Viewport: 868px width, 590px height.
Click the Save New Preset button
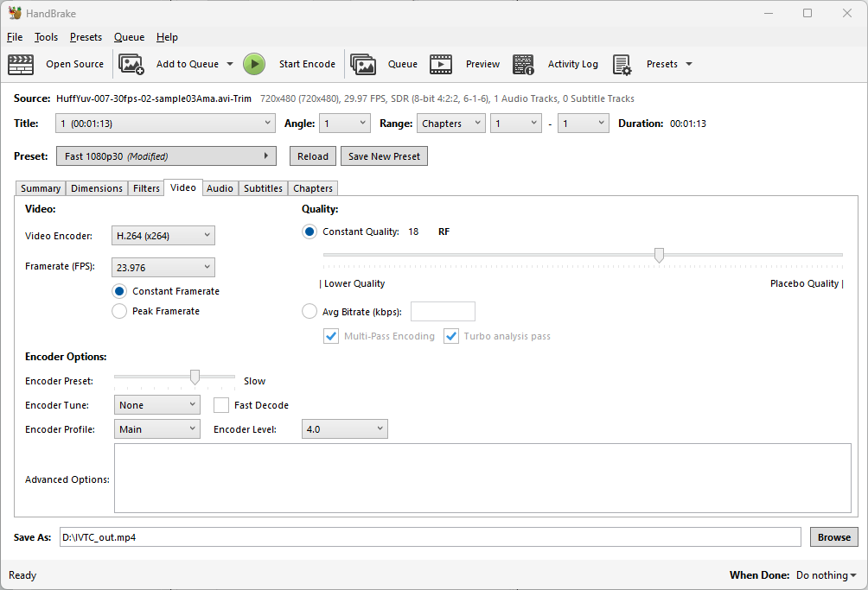384,156
